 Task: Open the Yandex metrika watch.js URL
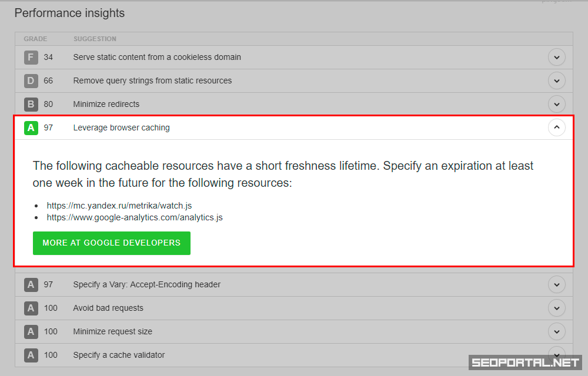coord(119,206)
